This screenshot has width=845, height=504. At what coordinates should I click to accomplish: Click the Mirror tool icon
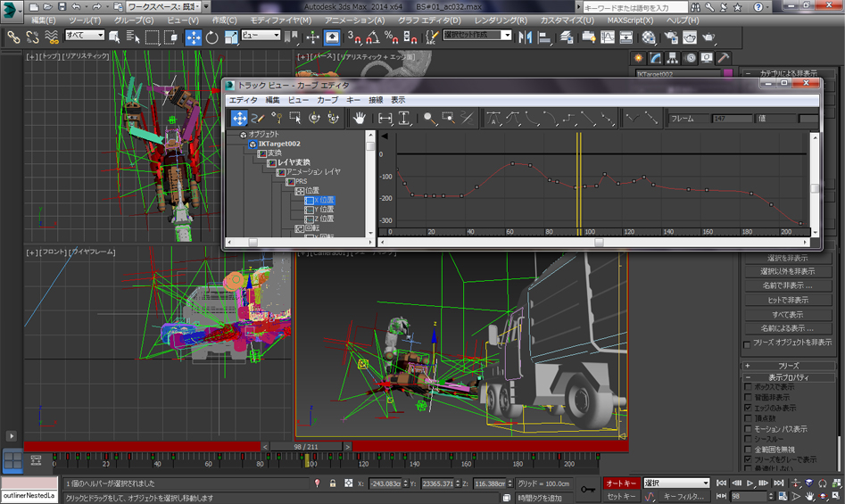pos(525,37)
